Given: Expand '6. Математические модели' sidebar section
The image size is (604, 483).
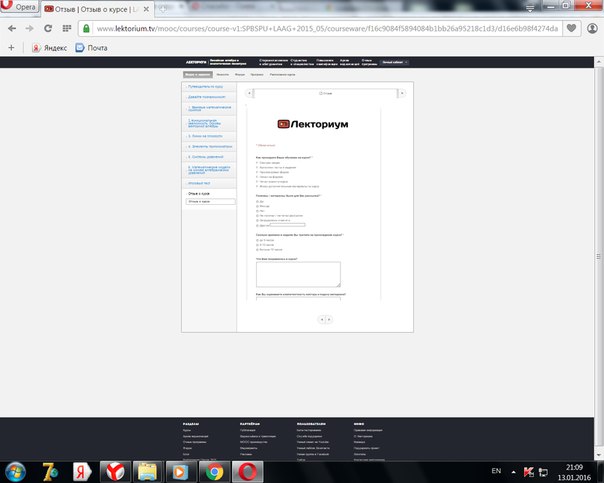Looking at the screenshot, I should 209,170.
